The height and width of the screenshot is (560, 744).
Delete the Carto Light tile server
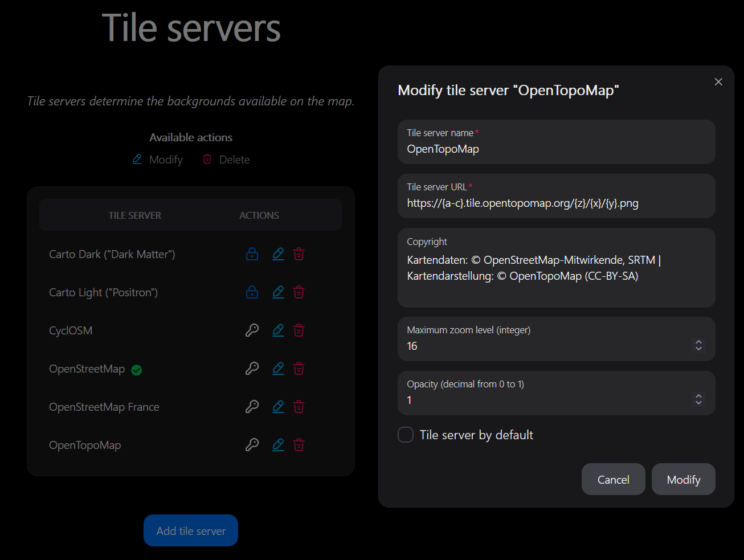click(299, 292)
